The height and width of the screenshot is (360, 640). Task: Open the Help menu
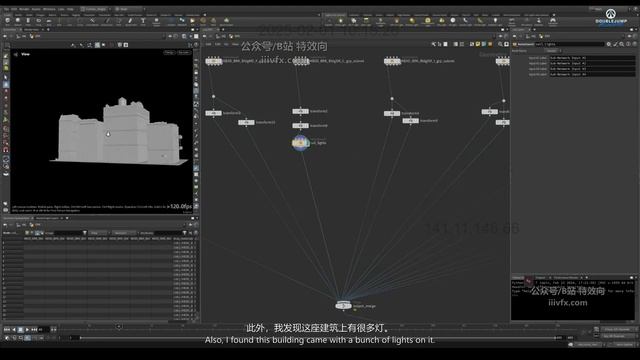pos(70,9)
